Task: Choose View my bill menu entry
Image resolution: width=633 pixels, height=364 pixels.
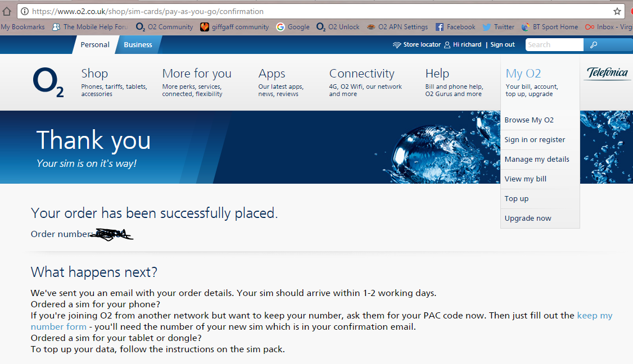Action: point(525,179)
